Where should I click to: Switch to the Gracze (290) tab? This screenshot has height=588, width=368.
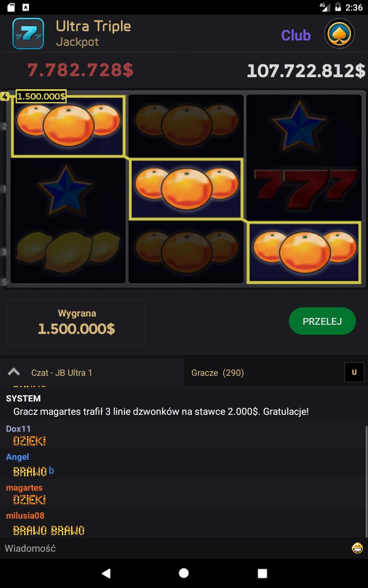click(x=218, y=373)
